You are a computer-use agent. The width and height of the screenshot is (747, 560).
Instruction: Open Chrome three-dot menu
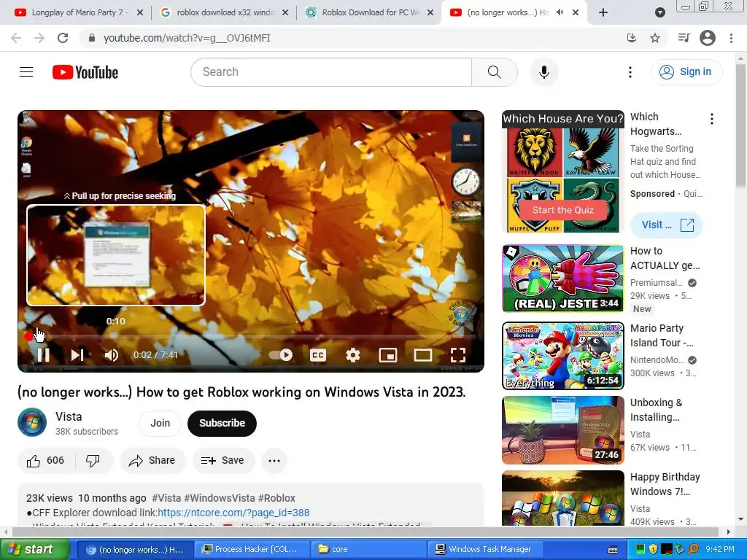click(x=731, y=38)
